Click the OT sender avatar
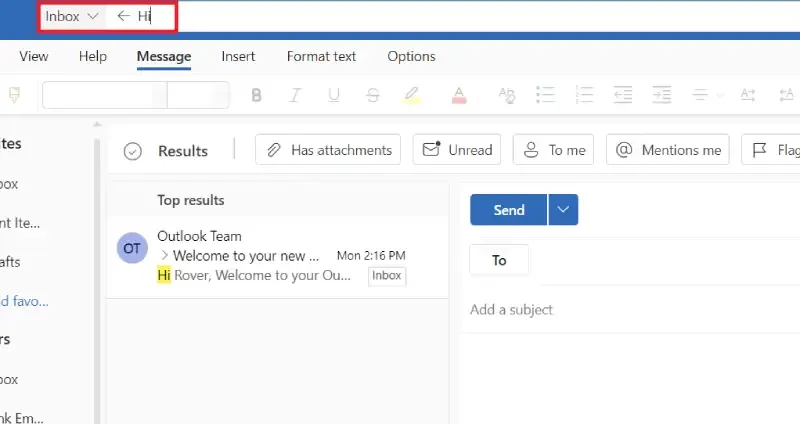The height and width of the screenshot is (424, 800). (132, 248)
